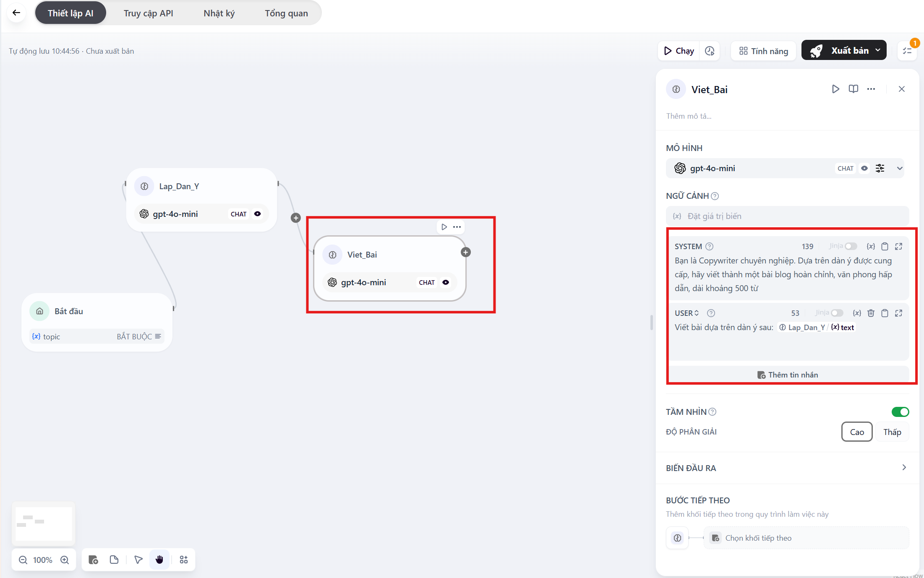This screenshot has width=924, height=578.
Task: Toggle the TẦM NHÌN vision switch off
Action: (900, 412)
